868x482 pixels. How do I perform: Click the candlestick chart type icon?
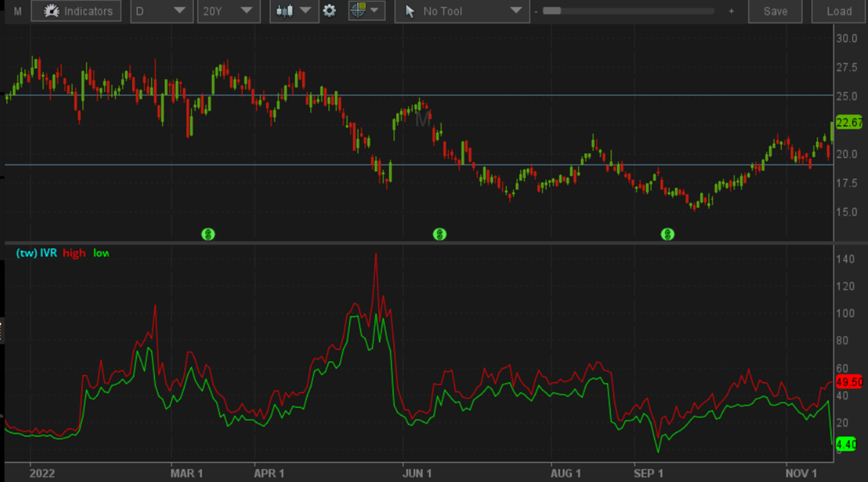point(284,11)
